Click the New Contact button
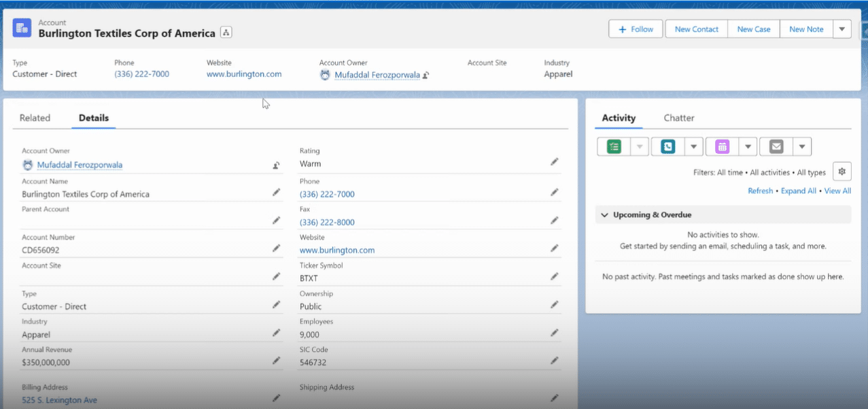Image resolution: width=868 pixels, height=409 pixels. tap(696, 29)
